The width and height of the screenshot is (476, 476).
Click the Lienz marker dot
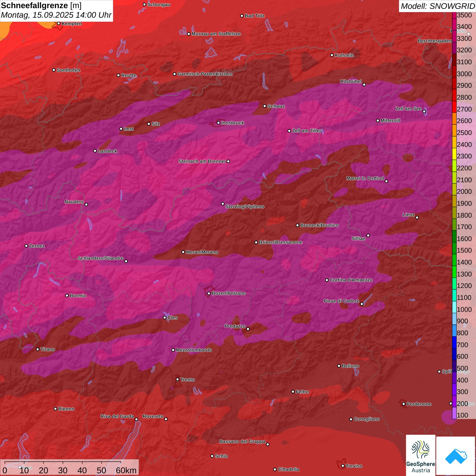417,217
